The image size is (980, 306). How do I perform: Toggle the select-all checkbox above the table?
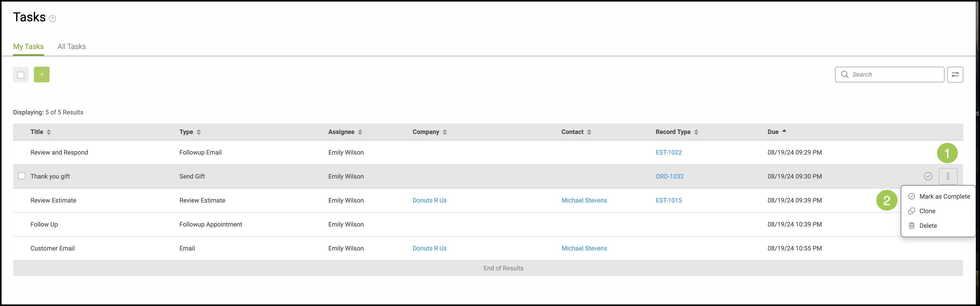point(21,75)
